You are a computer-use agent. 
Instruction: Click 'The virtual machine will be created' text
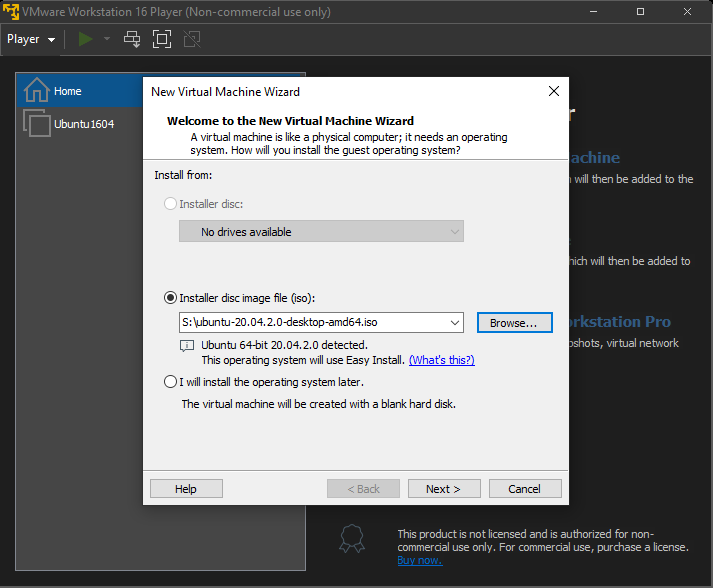319,404
